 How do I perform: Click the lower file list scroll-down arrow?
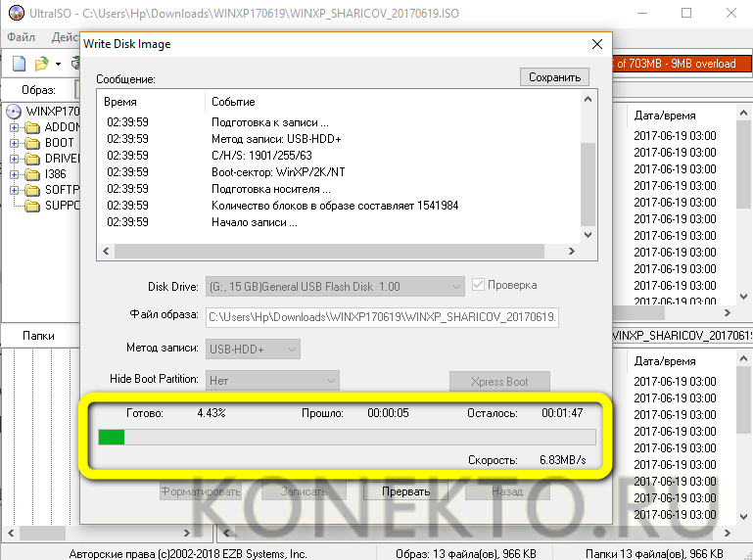click(743, 517)
